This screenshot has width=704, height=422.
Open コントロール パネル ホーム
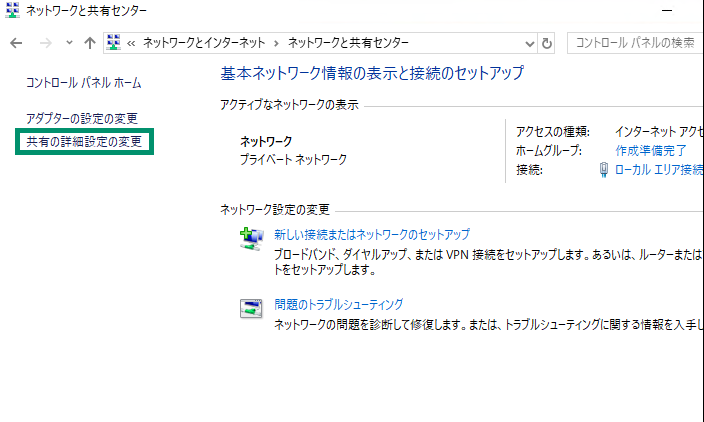pyautogui.click(x=83, y=82)
